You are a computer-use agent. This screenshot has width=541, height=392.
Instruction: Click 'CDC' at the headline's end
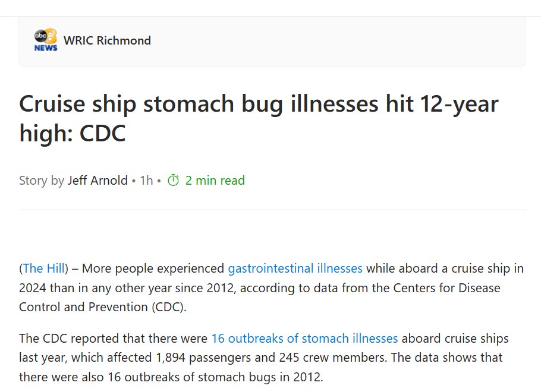[x=102, y=134]
